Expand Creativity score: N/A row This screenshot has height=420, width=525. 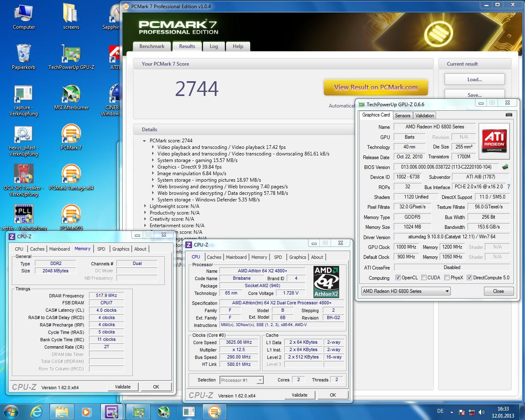pos(145,219)
